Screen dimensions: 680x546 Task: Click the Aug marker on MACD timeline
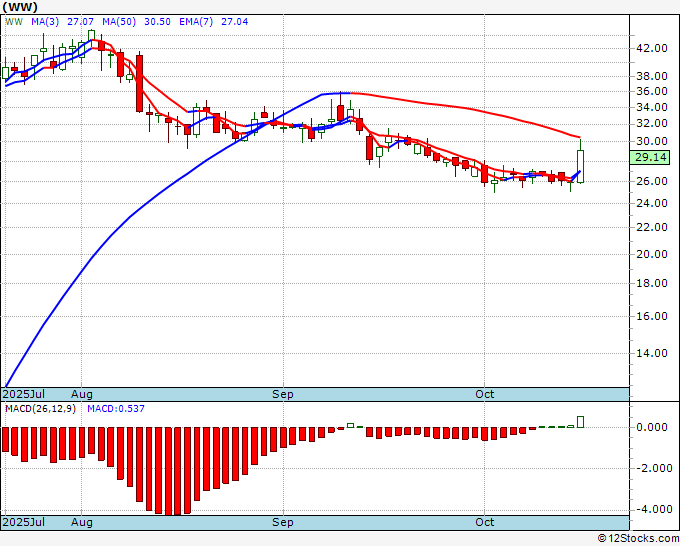[82, 522]
